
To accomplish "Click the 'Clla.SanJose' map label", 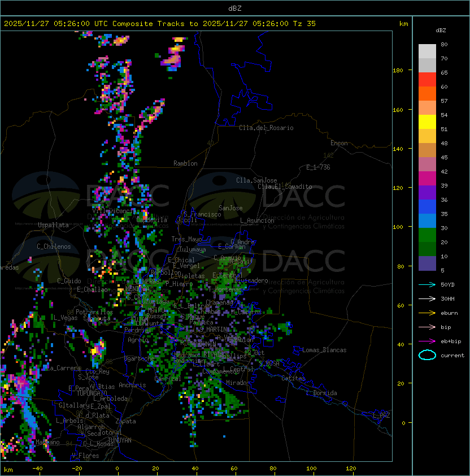I will (x=256, y=180).
